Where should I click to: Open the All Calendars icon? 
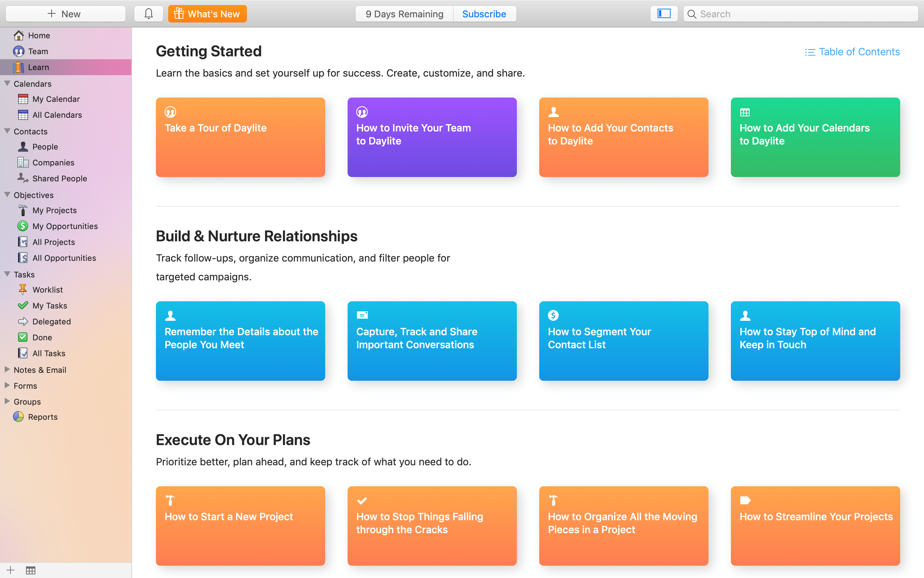[x=23, y=115]
